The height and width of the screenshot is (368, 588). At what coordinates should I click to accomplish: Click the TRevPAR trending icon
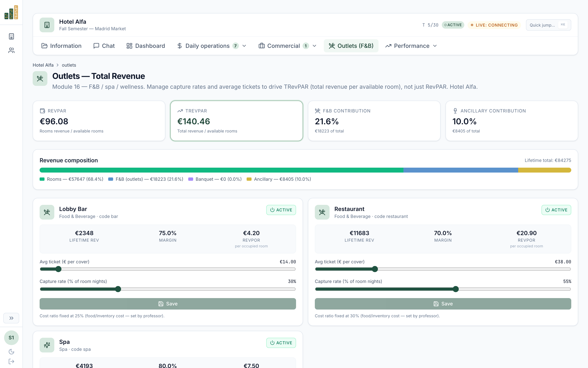180,111
